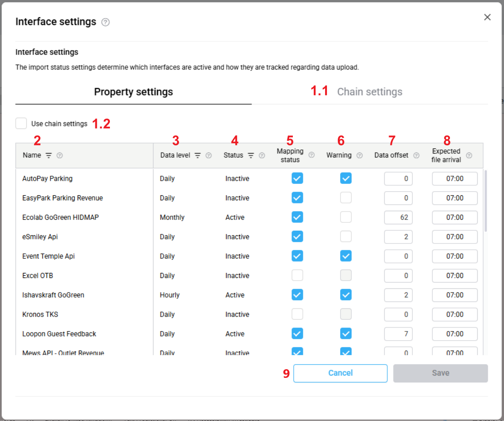This screenshot has height=421, width=504.
Task: Click Data offset field showing 62
Action: point(398,218)
